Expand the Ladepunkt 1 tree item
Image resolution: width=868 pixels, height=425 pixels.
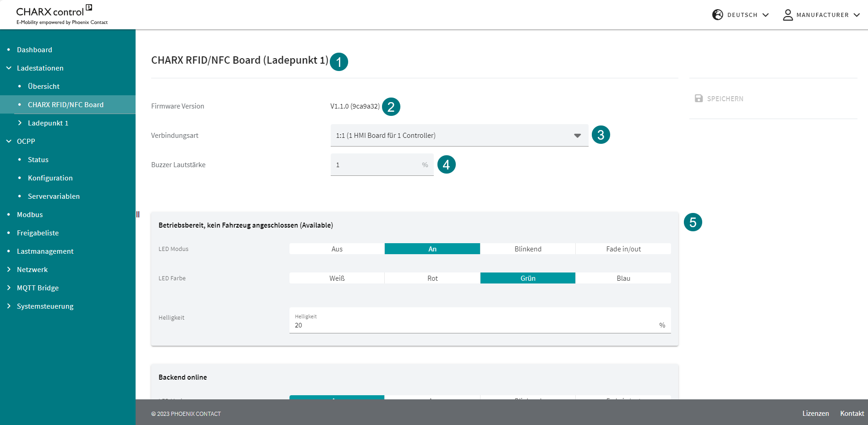tap(20, 123)
